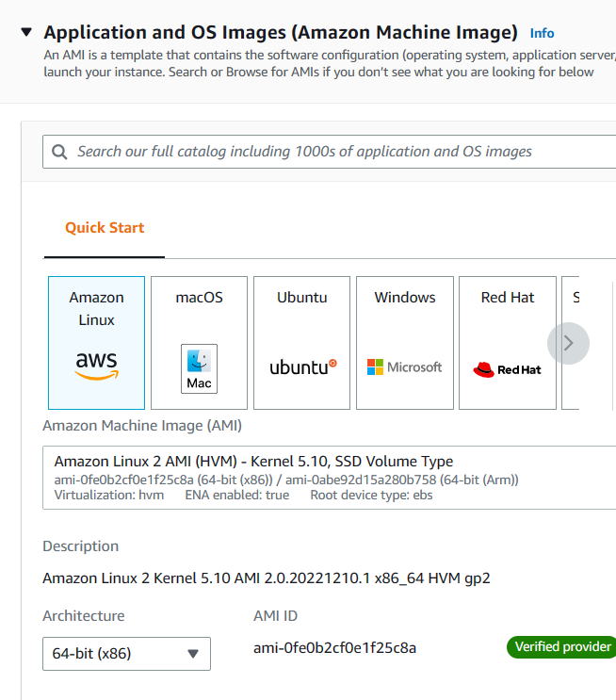
Task: Select the Windows AMI card
Action: pyautogui.click(x=405, y=343)
